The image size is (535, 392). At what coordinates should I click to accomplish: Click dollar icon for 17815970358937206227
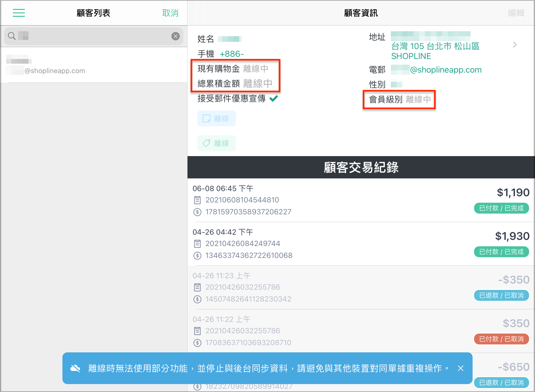(x=197, y=212)
